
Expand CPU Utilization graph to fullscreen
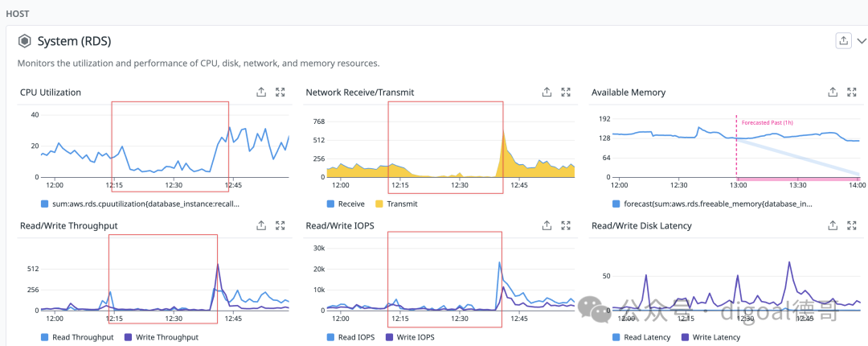click(x=280, y=92)
